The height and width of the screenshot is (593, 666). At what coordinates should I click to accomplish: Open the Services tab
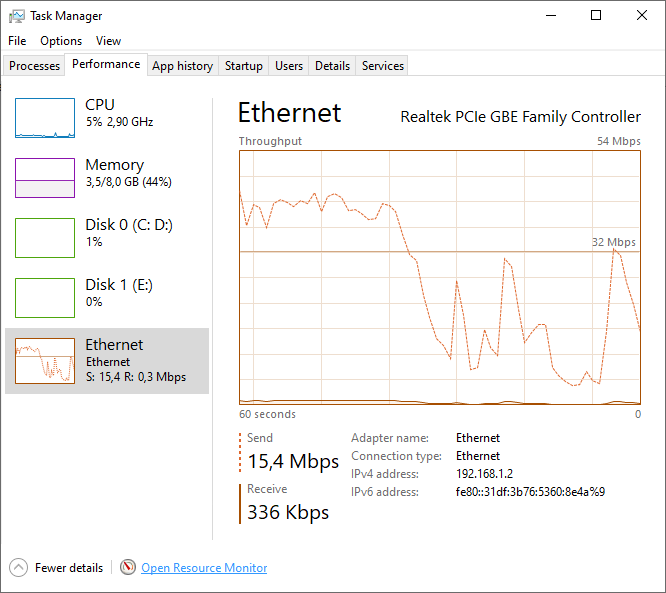383,66
